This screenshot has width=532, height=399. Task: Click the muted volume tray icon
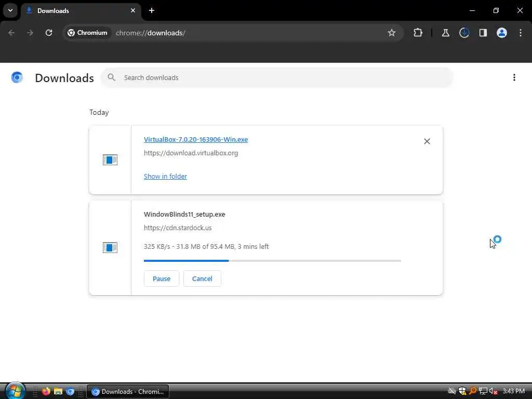(494, 391)
